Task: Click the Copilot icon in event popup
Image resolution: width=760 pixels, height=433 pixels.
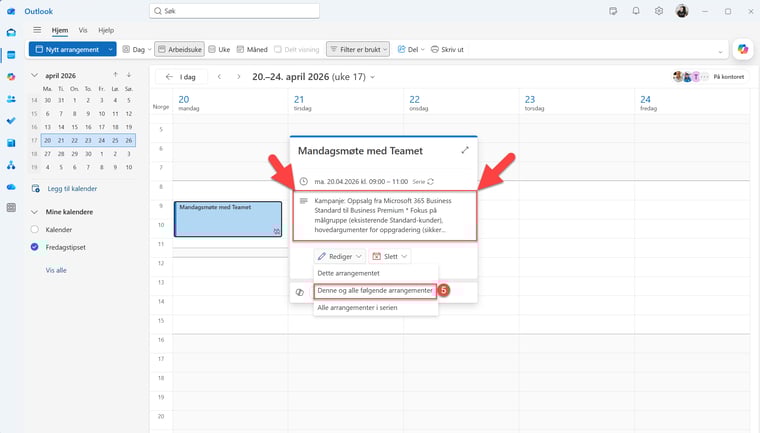Action: click(x=300, y=292)
